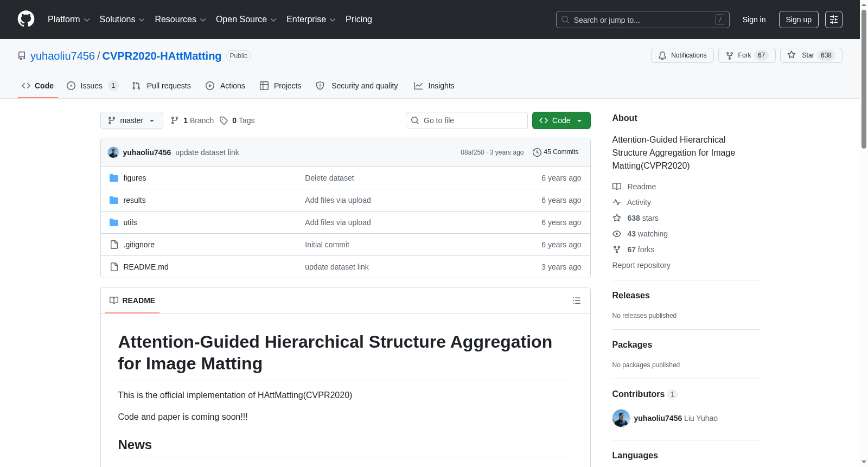This screenshot has height=467, width=868.
Task: Open the Releases section heading
Action: pyautogui.click(x=631, y=296)
